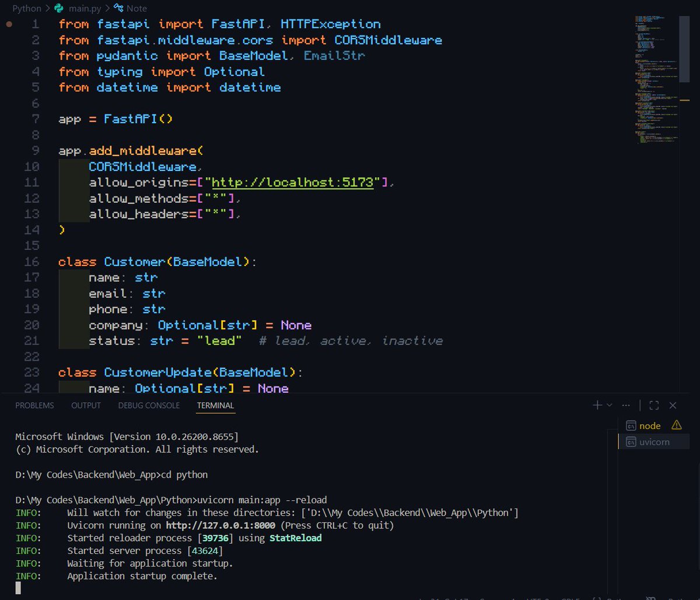This screenshot has width=700, height=600.
Task: Follow the http://localhost:5173 link in code
Action: click(x=292, y=183)
